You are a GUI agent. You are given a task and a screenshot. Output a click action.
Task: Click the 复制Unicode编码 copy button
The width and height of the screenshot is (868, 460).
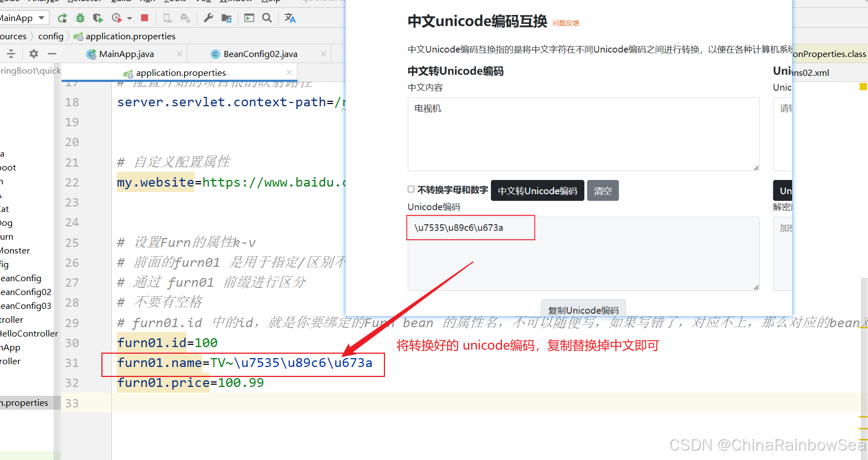[x=583, y=308]
